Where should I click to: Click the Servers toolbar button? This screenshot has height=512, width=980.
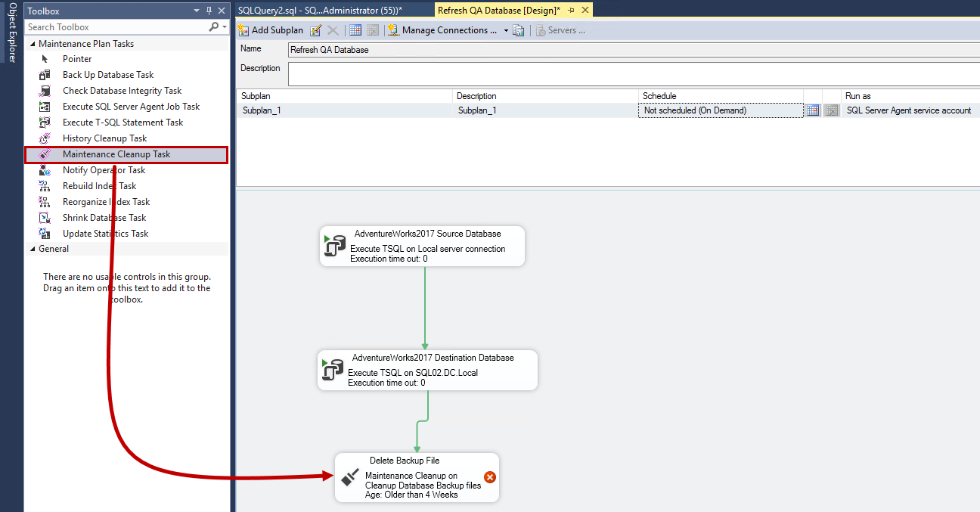point(561,30)
